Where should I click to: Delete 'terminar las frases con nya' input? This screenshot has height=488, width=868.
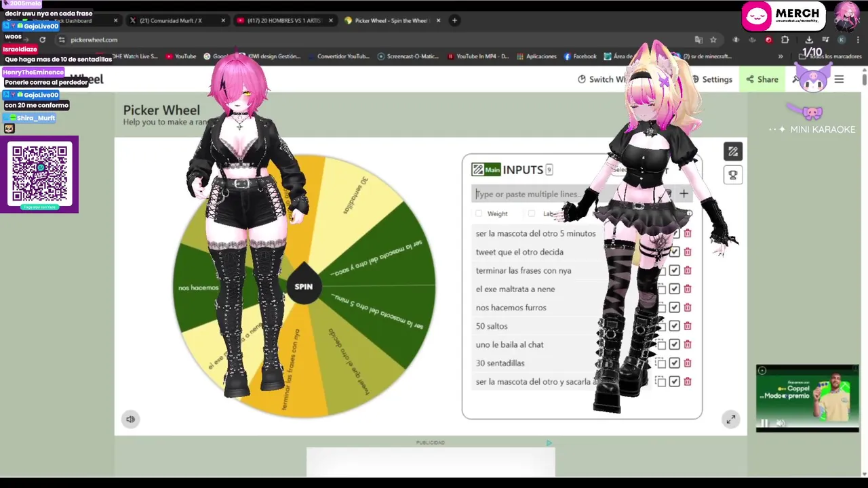tap(688, 270)
